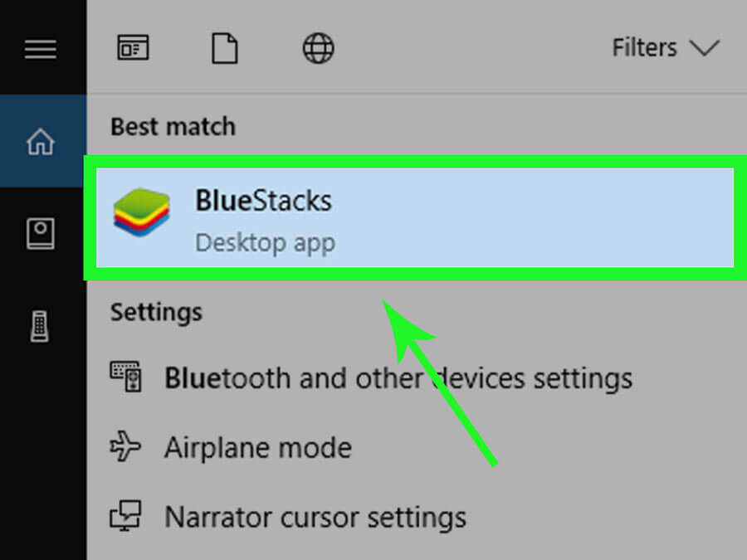Open the hamburger menu in the sidebar
747x560 pixels.
tap(39, 49)
